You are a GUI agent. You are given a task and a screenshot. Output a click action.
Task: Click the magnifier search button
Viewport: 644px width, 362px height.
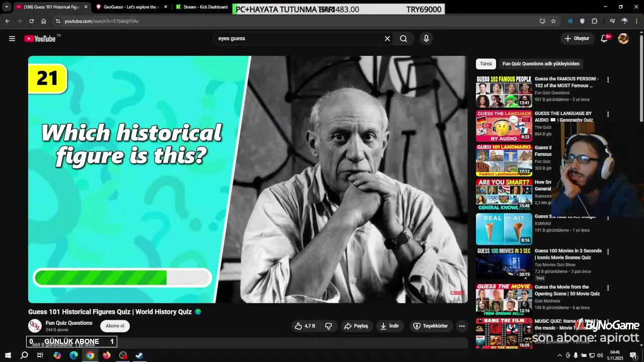point(404,39)
